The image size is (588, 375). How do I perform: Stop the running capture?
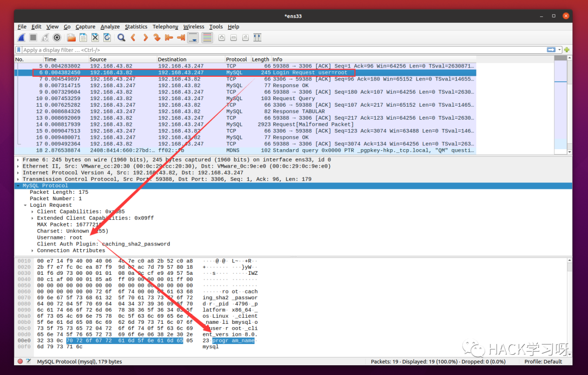[x=33, y=38]
